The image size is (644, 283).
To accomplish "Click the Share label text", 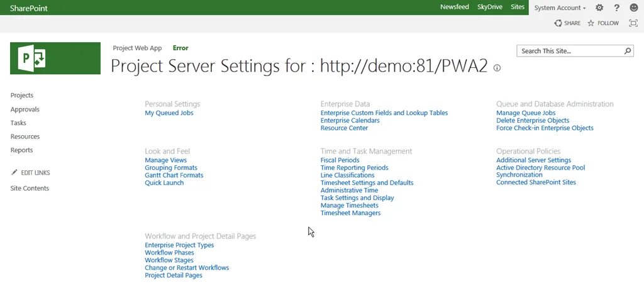I will (x=572, y=23).
